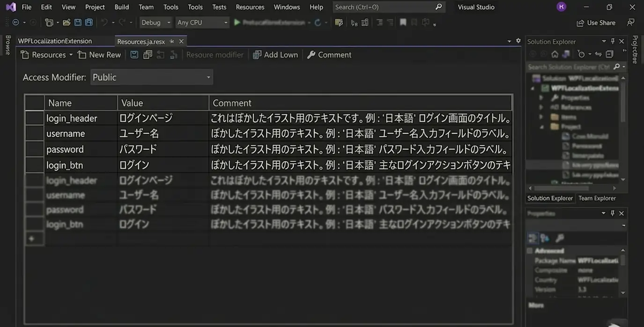This screenshot has width=644, height=327.
Task: Toggle the bookmark on the current line
Action: 404,22
